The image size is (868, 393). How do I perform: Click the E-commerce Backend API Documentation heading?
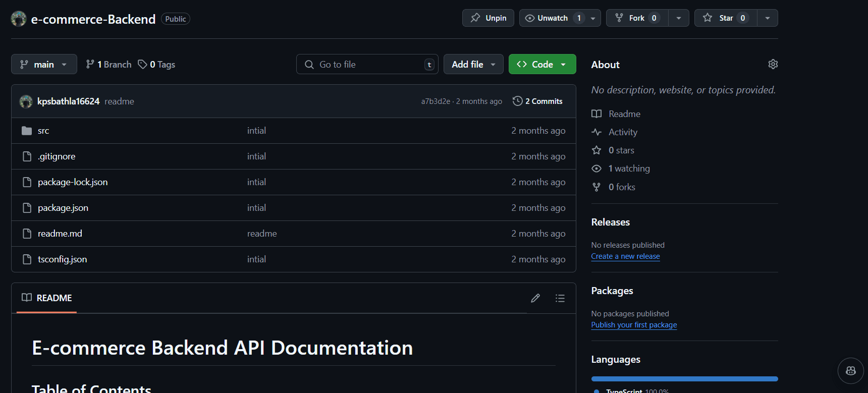coord(223,348)
